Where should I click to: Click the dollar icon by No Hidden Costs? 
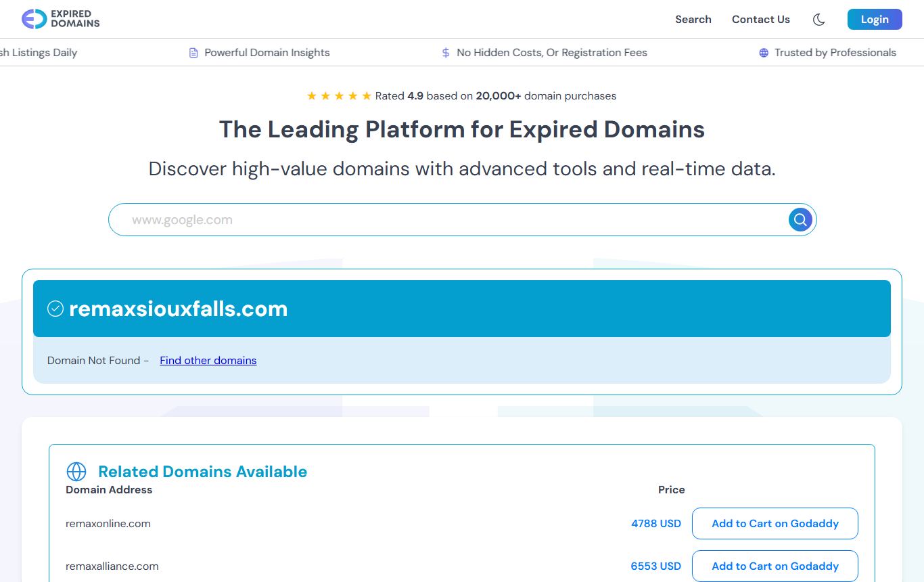(x=446, y=53)
